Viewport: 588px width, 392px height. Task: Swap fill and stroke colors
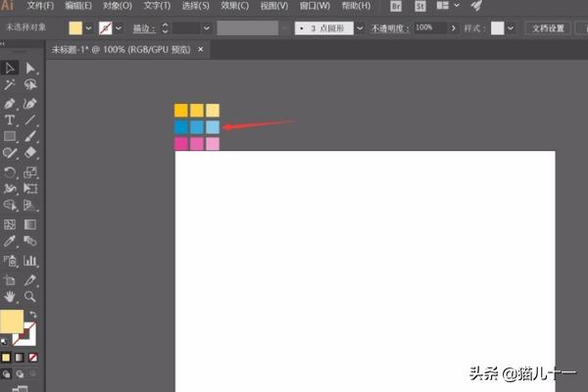click(x=33, y=315)
